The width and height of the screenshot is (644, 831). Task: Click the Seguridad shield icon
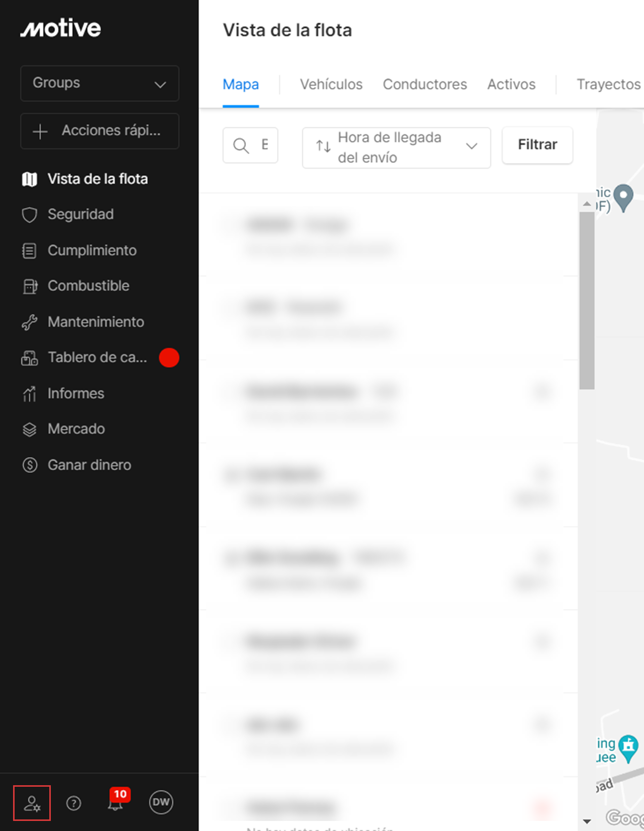pos(30,215)
